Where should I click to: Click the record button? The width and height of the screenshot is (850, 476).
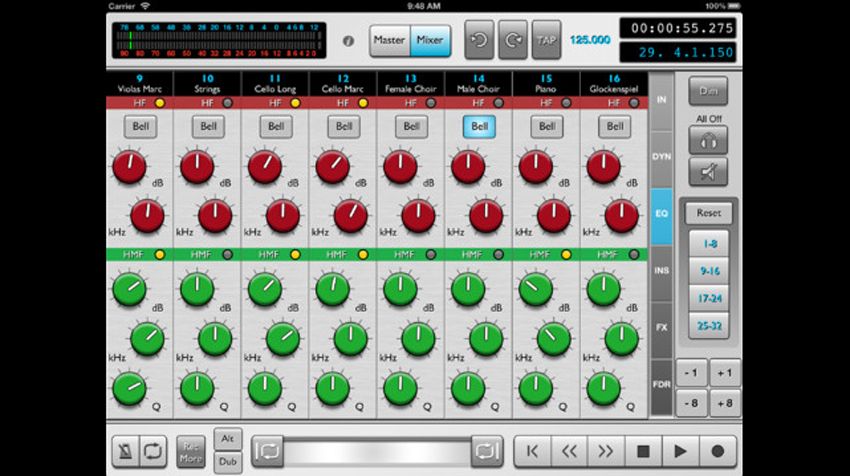pyautogui.click(x=717, y=451)
